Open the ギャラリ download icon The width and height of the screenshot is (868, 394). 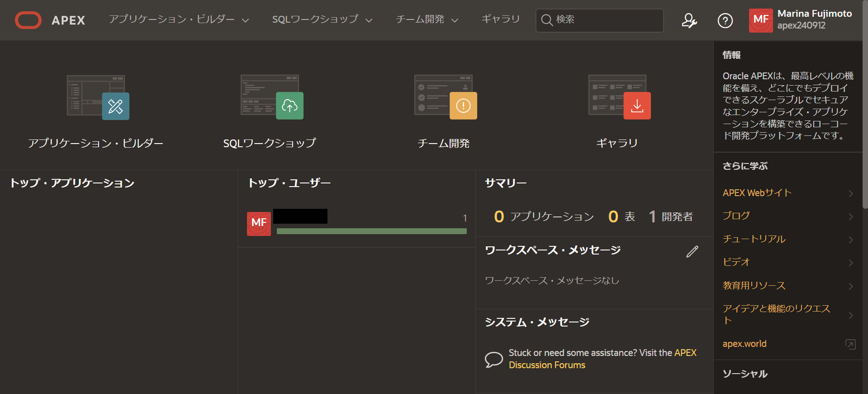[619, 97]
